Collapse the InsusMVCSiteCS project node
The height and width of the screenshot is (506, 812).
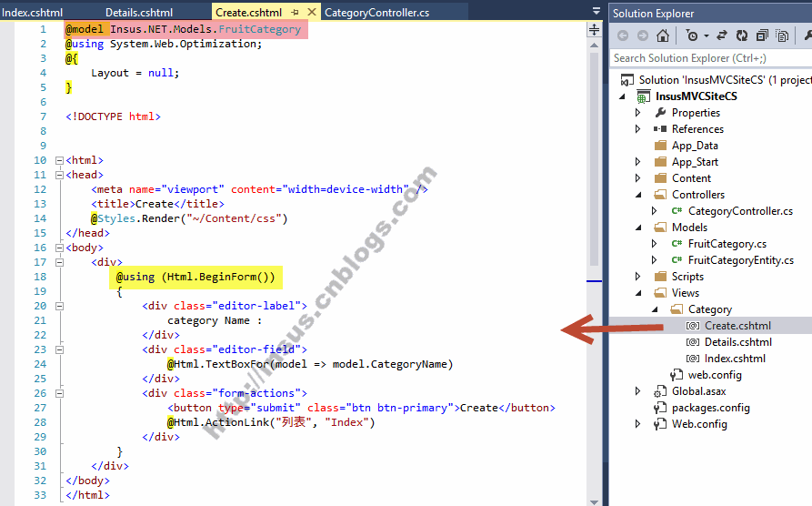pyautogui.click(x=623, y=96)
